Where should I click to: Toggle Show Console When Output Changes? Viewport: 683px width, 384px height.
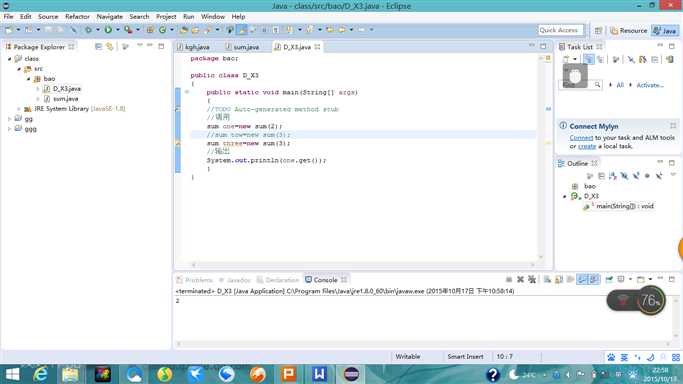tap(582, 280)
